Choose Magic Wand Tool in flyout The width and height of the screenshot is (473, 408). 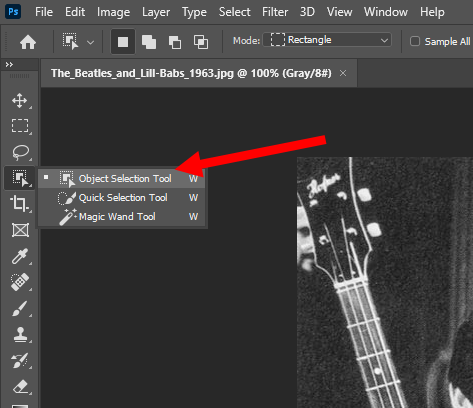pyautogui.click(x=121, y=217)
